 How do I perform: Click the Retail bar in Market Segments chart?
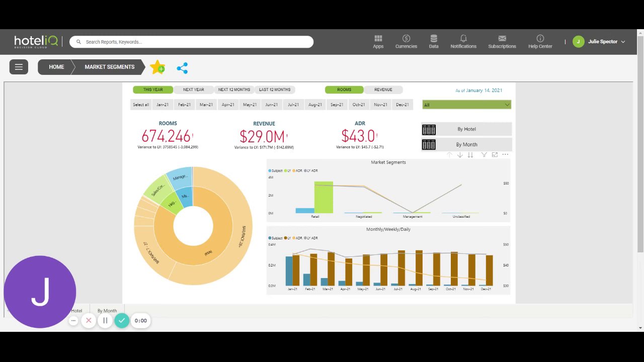324,197
